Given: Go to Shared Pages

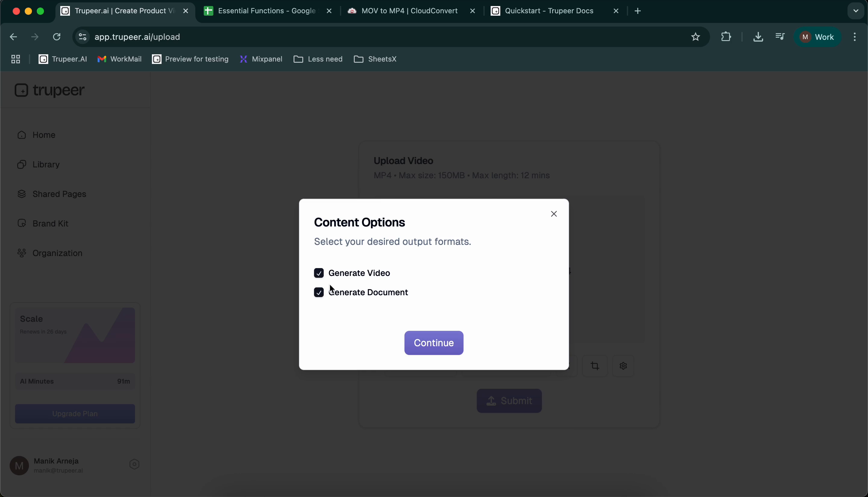Looking at the screenshot, I should pos(59,194).
